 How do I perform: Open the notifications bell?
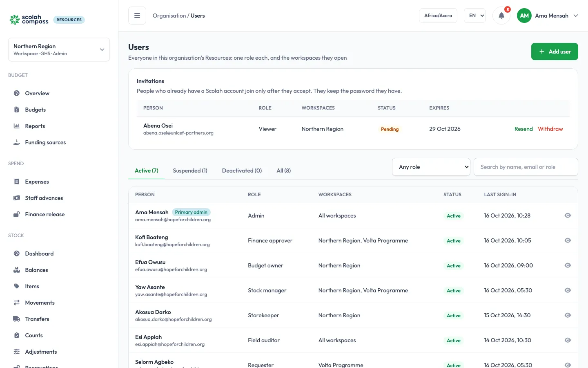pos(501,16)
